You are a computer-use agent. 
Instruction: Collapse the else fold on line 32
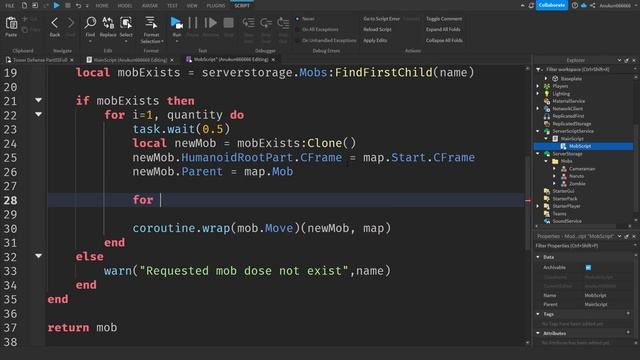pyautogui.click(x=38, y=256)
